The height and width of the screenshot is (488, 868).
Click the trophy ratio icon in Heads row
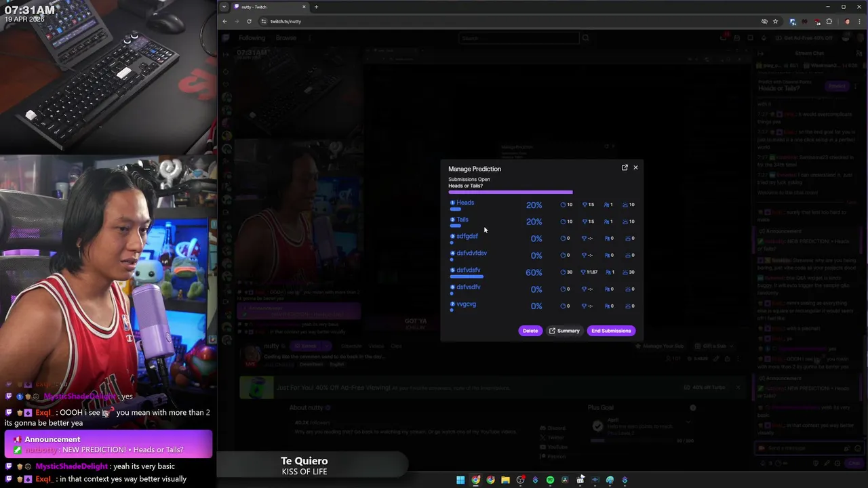[x=585, y=205]
